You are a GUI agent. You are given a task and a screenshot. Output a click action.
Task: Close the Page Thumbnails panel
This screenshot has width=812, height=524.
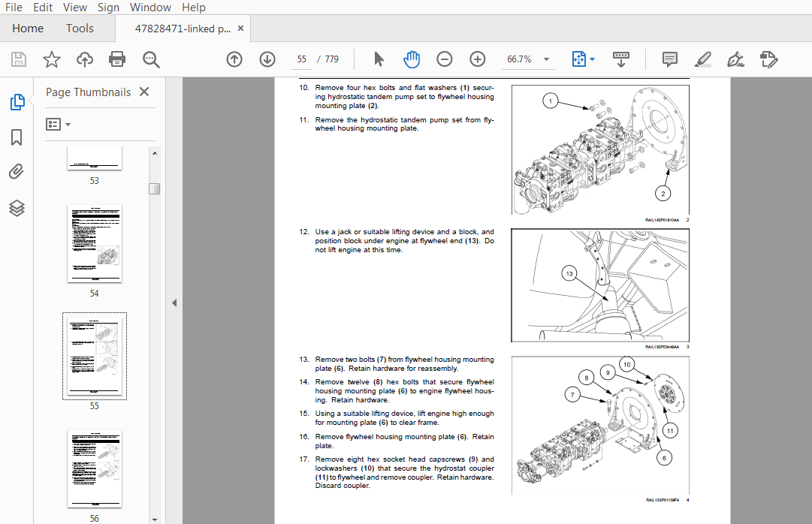click(144, 92)
